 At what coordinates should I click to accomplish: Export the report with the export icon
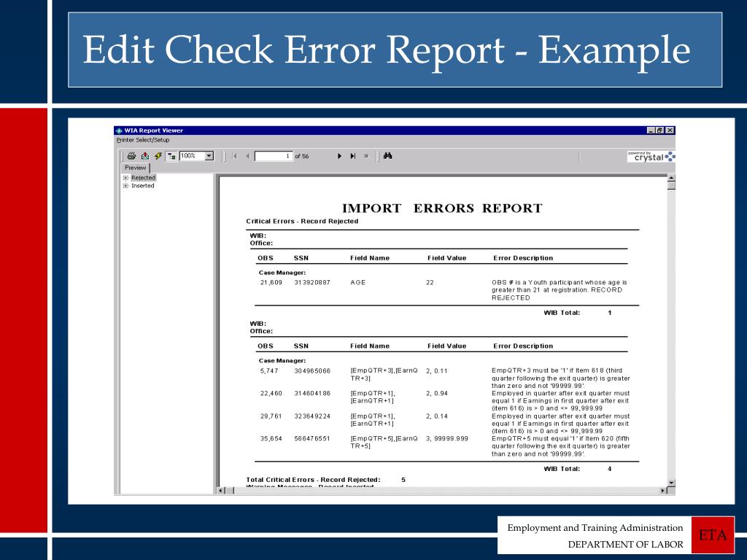click(145, 156)
